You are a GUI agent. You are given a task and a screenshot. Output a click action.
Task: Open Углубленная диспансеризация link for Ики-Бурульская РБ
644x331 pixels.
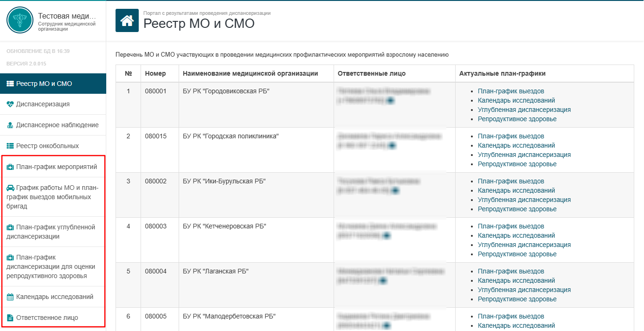(524, 200)
